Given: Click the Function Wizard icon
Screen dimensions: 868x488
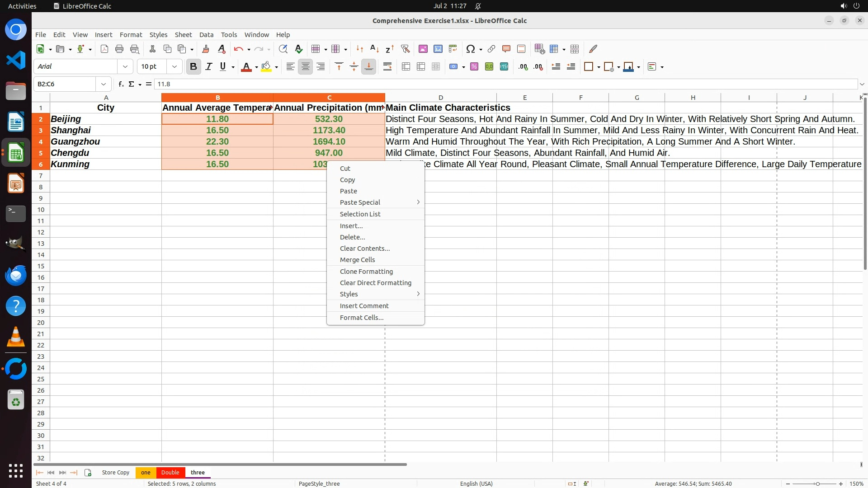Looking at the screenshot, I should [121, 84].
